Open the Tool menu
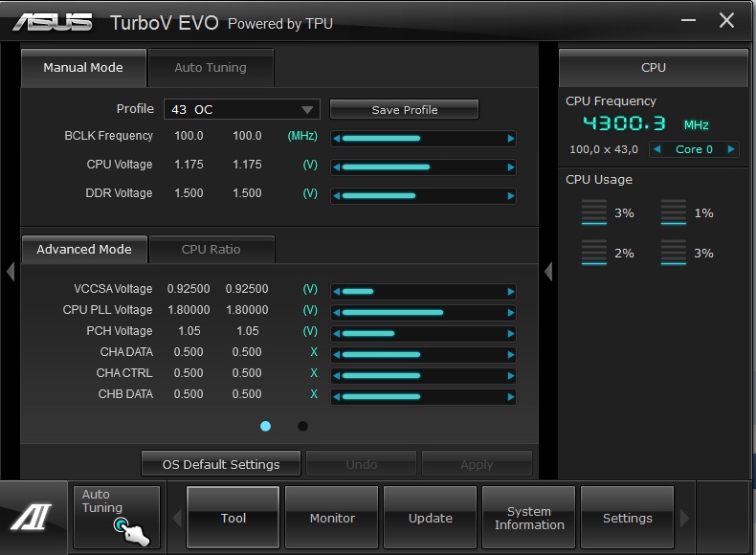 [233, 518]
